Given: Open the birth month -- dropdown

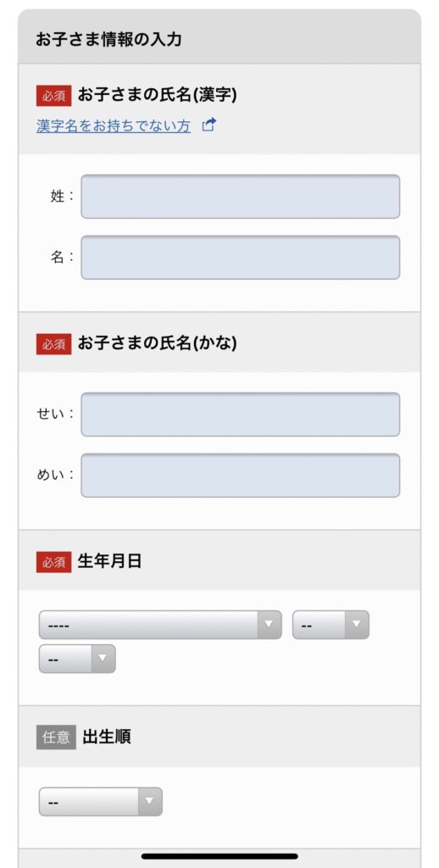Looking at the screenshot, I should (331, 625).
